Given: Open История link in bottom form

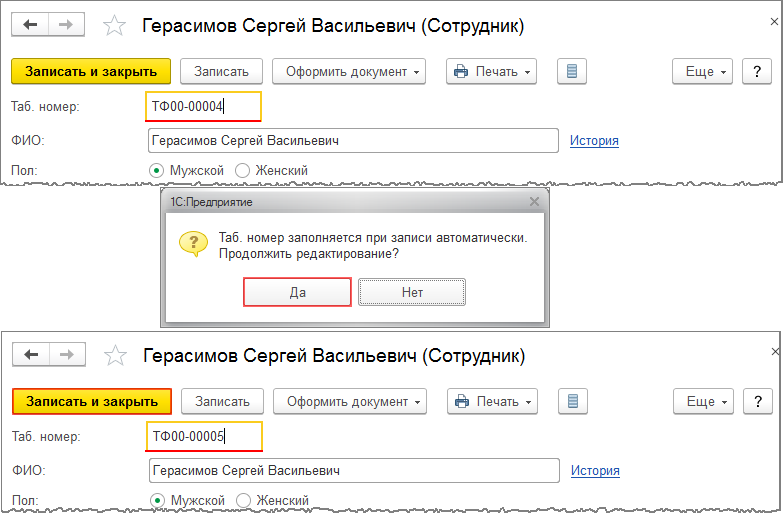Looking at the screenshot, I should (595, 471).
